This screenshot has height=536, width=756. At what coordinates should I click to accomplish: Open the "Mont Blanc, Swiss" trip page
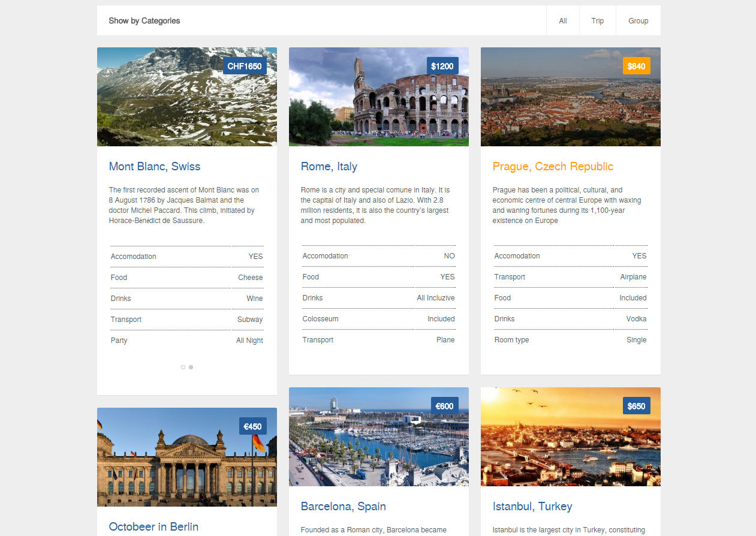point(155,166)
